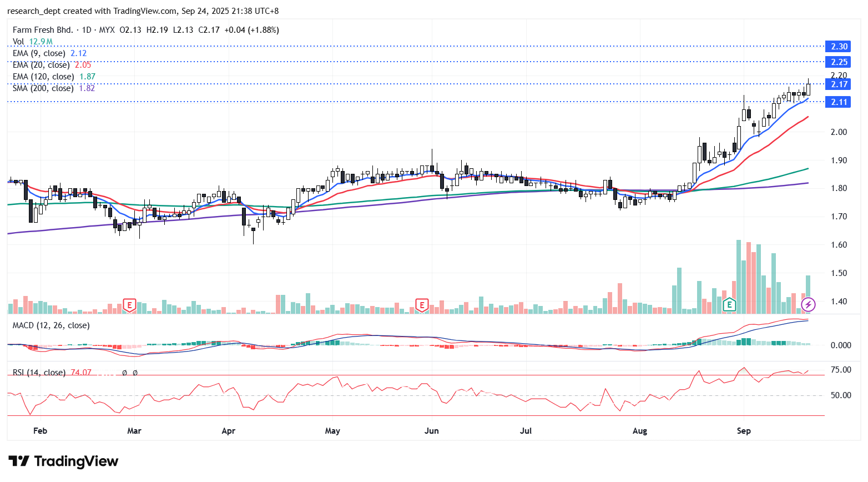Open the MACD (12, 26, close) indicator label

pyautogui.click(x=51, y=325)
